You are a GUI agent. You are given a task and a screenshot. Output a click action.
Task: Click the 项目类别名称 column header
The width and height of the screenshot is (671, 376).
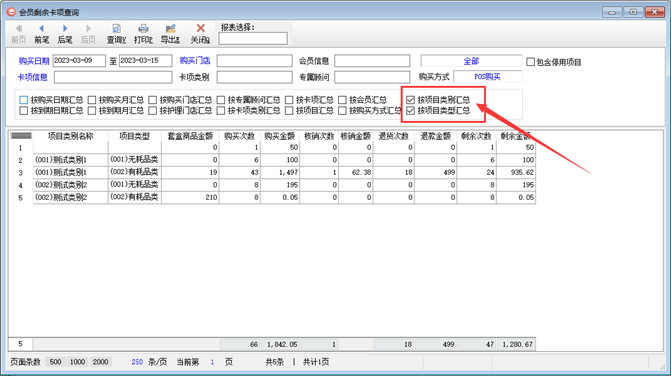71,136
